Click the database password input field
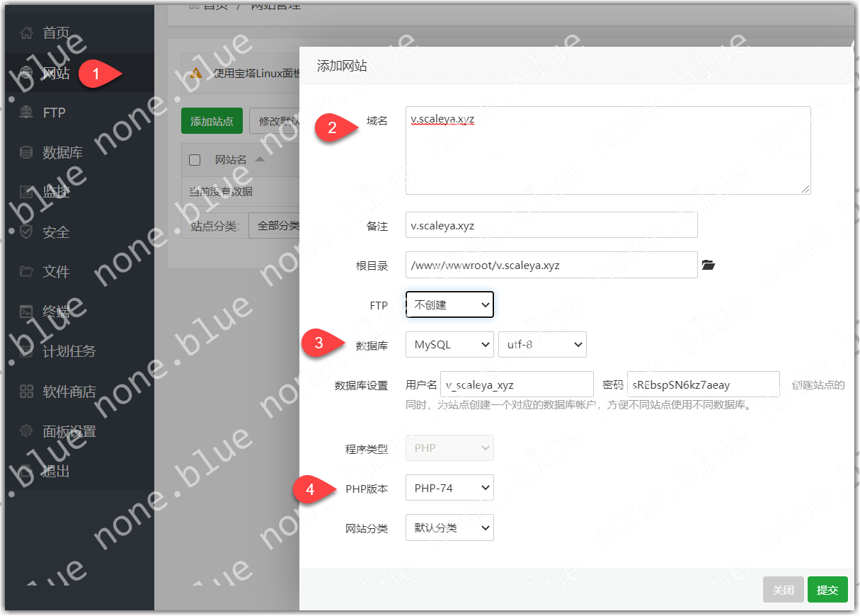The image size is (860, 616). (x=703, y=384)
